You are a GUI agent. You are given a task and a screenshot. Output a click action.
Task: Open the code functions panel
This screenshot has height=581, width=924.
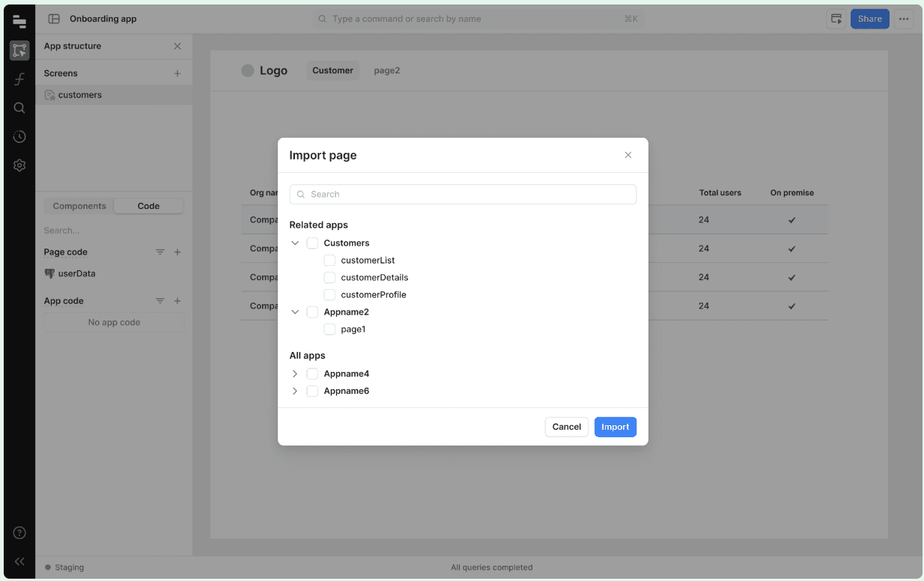(x=19, y=79)
